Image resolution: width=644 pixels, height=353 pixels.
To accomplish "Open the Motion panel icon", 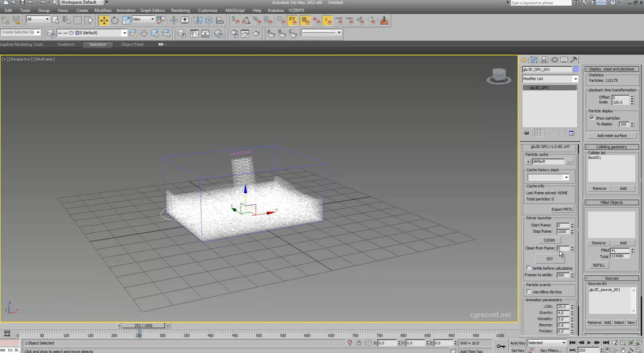I will click(554, 60).
